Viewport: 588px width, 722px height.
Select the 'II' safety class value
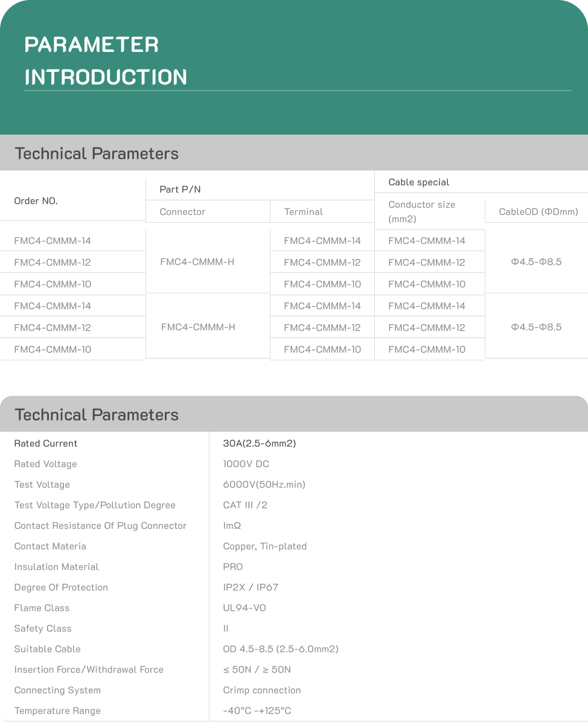tap(226, 628)
